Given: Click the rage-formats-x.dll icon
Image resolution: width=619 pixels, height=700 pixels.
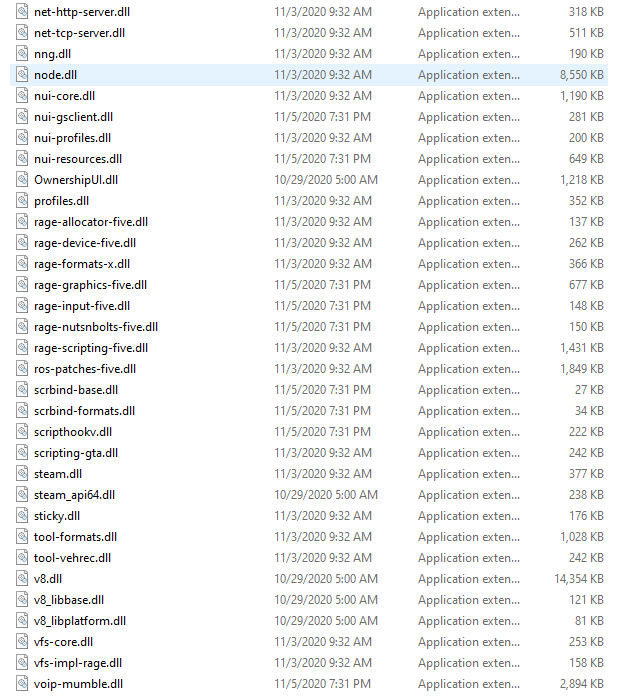Looking at the screenshot, I should [x=22, y=263].
